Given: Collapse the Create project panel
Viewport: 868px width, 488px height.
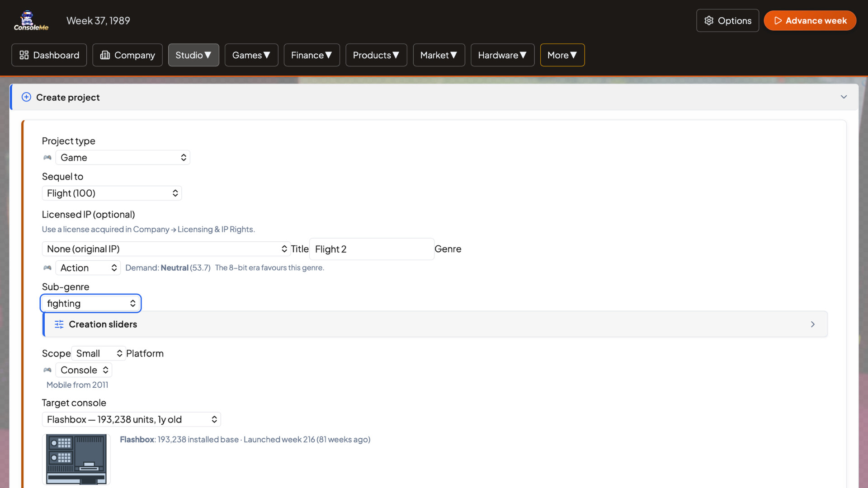Looking at the screenshot, I should pyautogui.click(x=844, y=97).
